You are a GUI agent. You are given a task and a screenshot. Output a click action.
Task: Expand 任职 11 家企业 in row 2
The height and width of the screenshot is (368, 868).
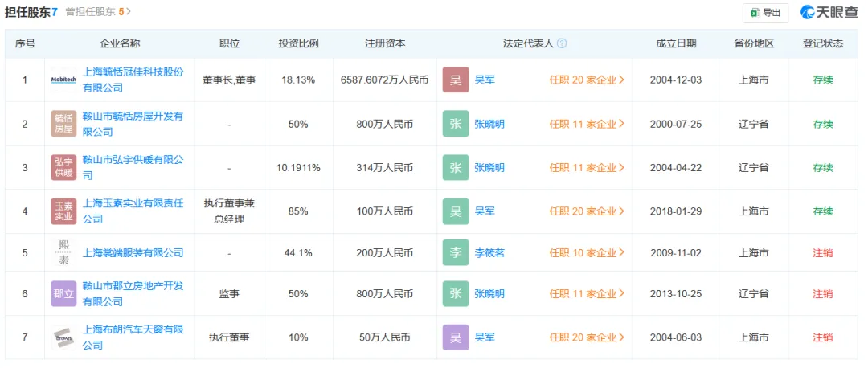[587, 124]
